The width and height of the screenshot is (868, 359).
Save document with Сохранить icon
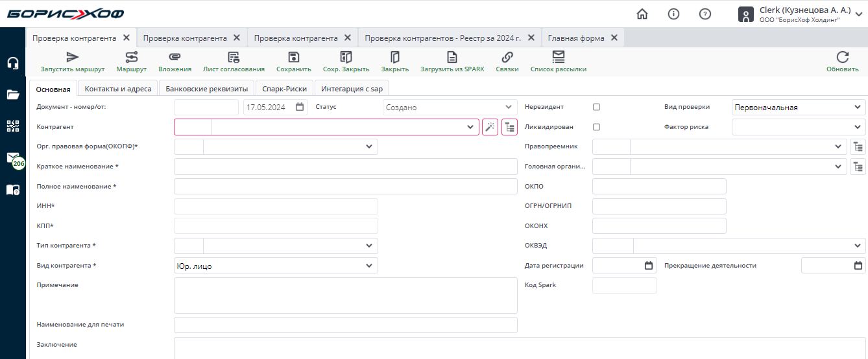tap(293, 58)
